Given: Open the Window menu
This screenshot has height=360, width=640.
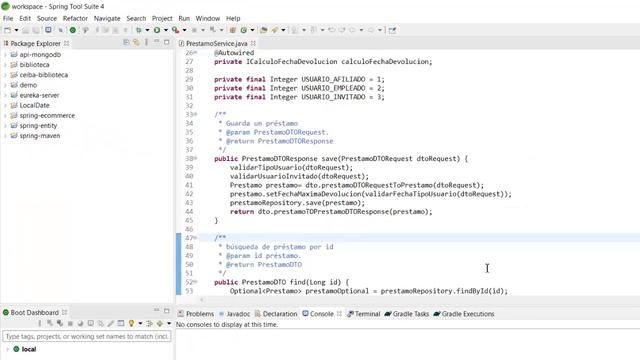Looking at the screenshot, I should click(x=207, y=18).
